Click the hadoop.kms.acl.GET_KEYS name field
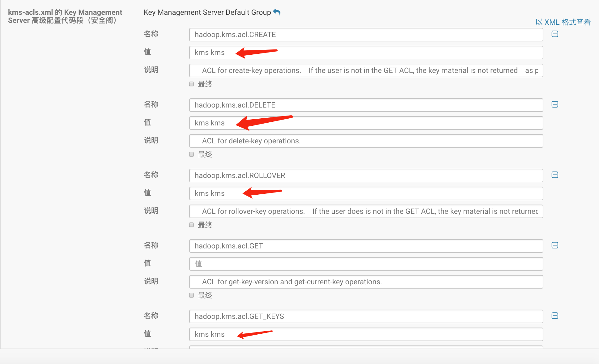599x364 pixels. coord(366,316)
